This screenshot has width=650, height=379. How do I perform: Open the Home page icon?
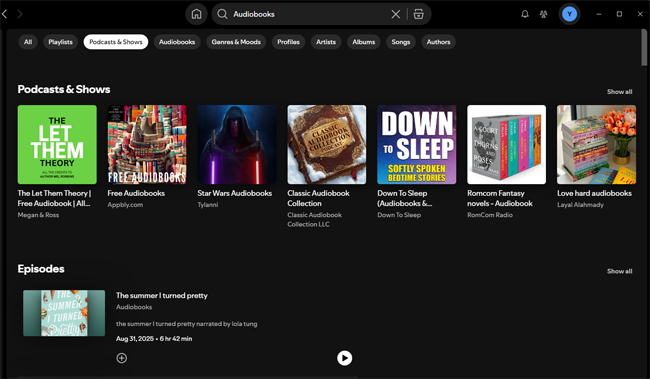pos(196,14)
